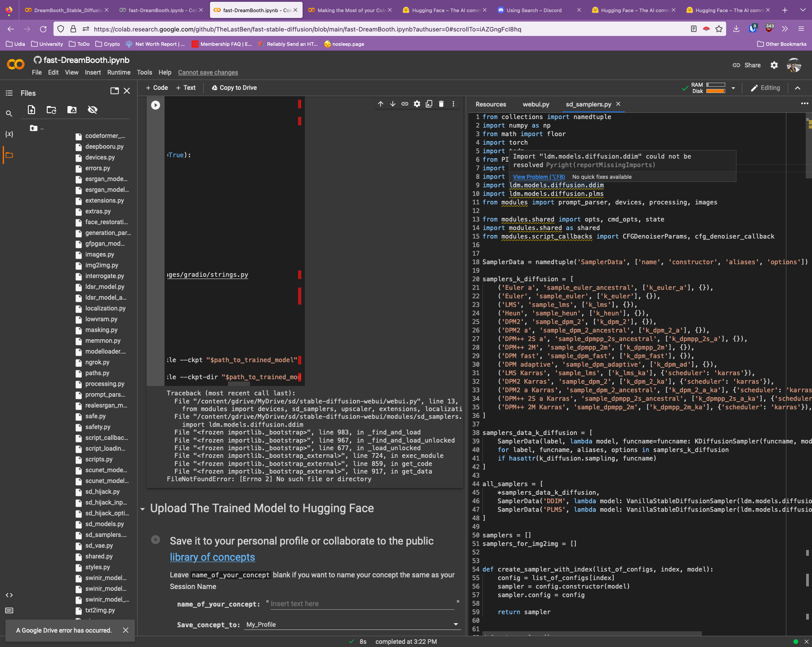
Task: Open the Tools menu
Action: 144,72
